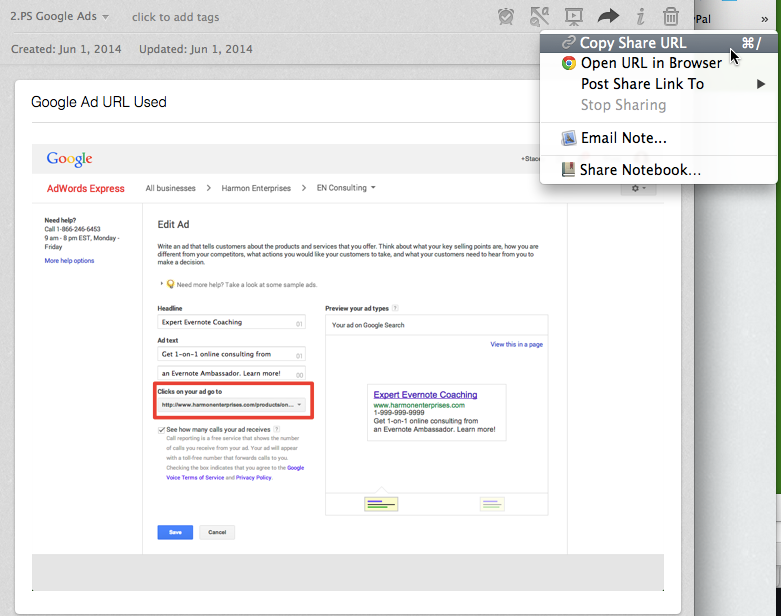Click the annotate note icon
781x616 pixels.
point(539,16)
